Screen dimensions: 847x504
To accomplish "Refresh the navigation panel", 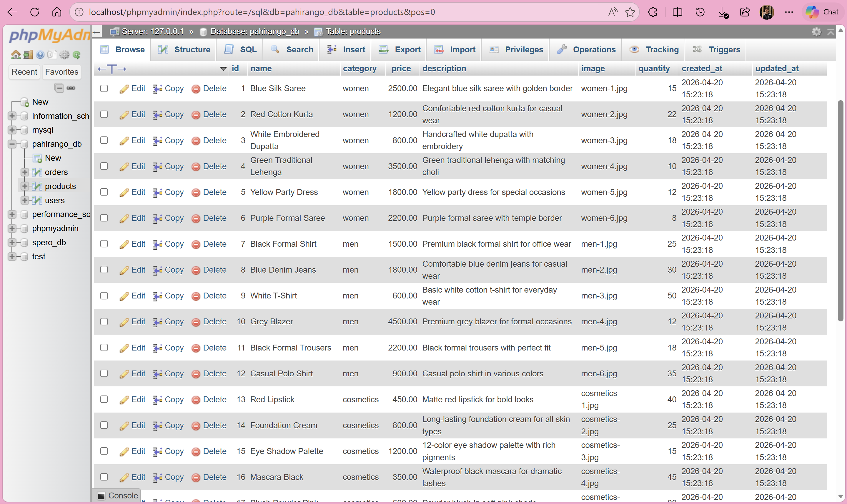I will pos(77,55).
